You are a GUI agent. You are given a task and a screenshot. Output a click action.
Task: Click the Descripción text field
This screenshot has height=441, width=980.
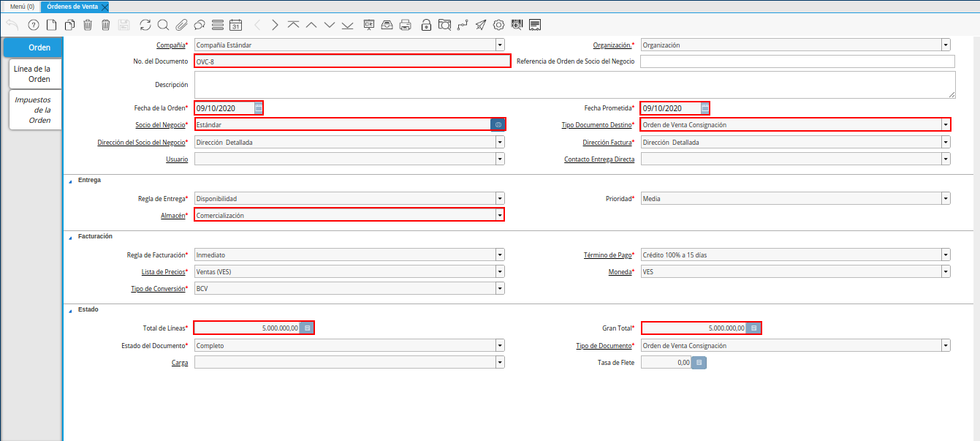click(574, 85)
